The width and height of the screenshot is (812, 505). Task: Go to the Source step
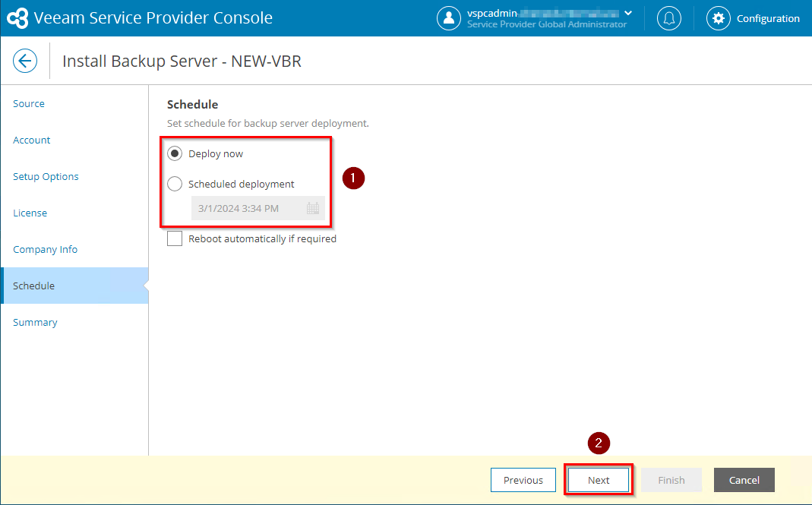point(28,103)
